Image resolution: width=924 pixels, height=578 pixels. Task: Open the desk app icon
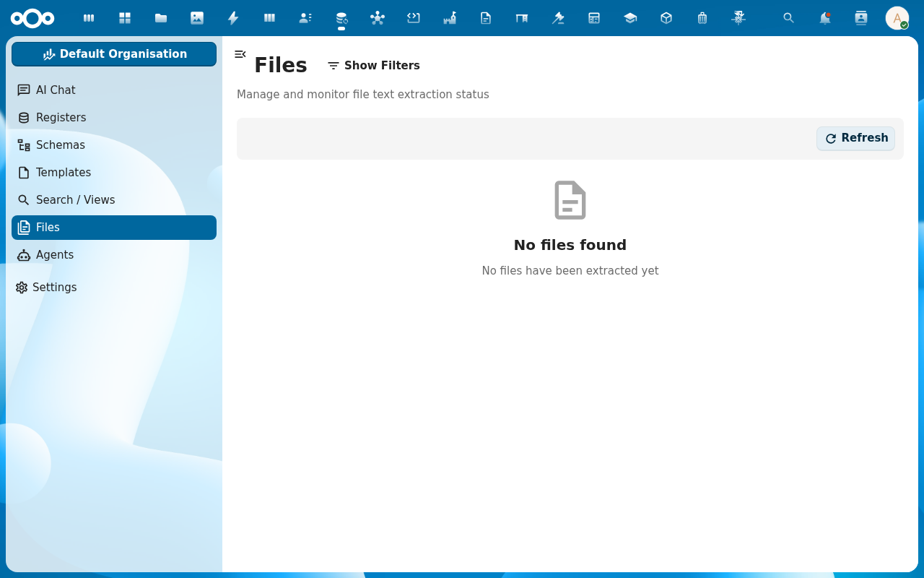coord(522,18)
